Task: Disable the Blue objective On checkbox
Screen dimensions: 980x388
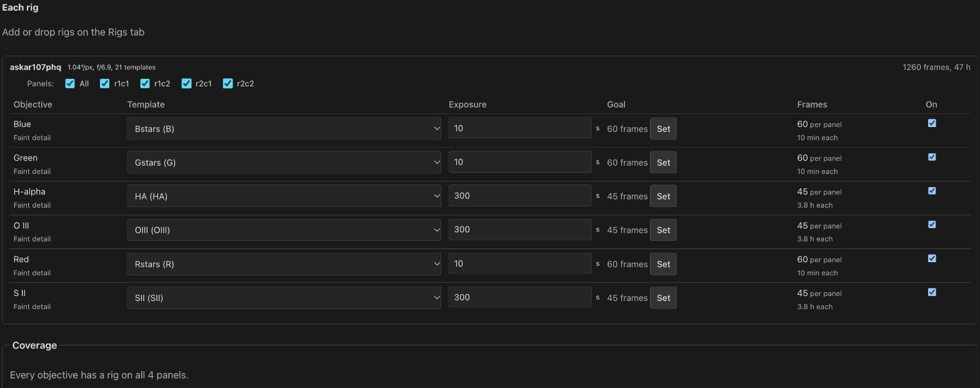Action: (x=932, y=123)
